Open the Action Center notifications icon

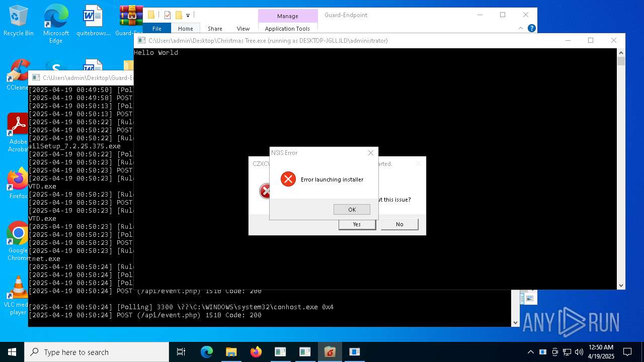pyautogui.click(x=627, y=352)
